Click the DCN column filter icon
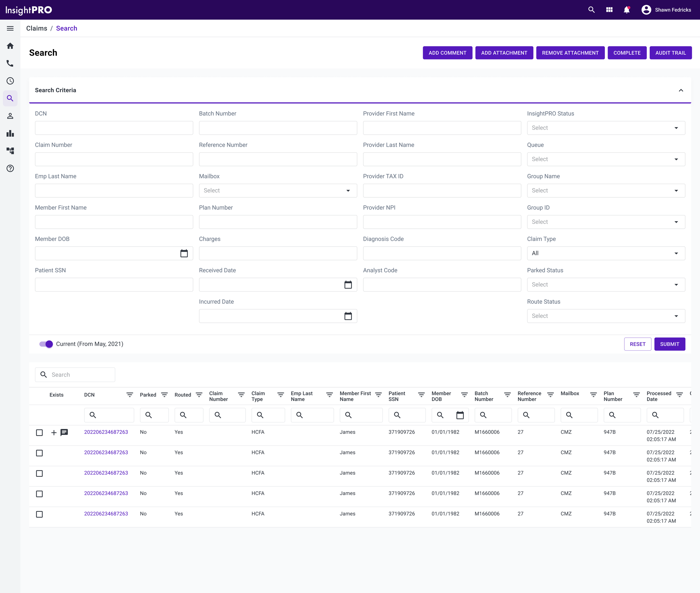The width and height of the screenshot is (700, 593). click(x=129, y=395)
